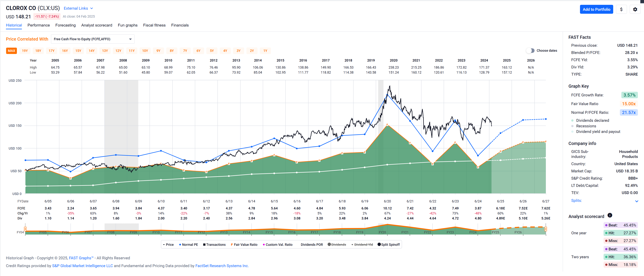The height and width of the screenshot is (276, 644).
Task: Grab the right handle of range slider
Action: click(x=545, y=229)
